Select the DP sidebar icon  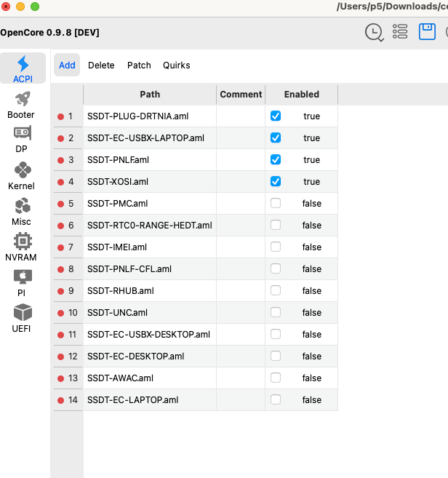22,139
